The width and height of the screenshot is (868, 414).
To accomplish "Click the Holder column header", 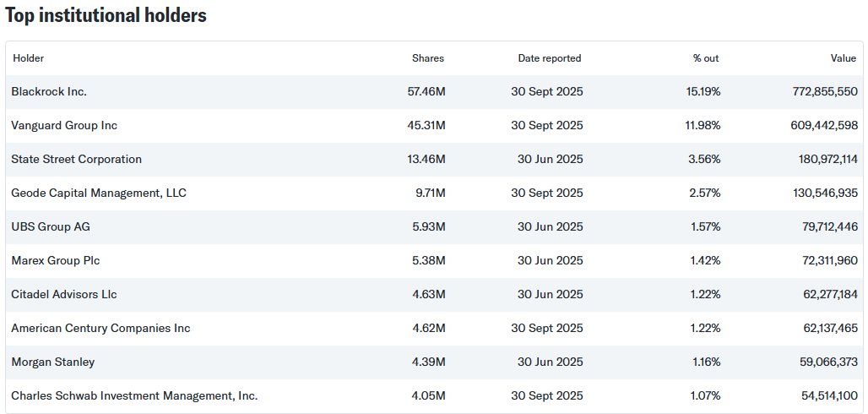I will click(x=28, y=58).
